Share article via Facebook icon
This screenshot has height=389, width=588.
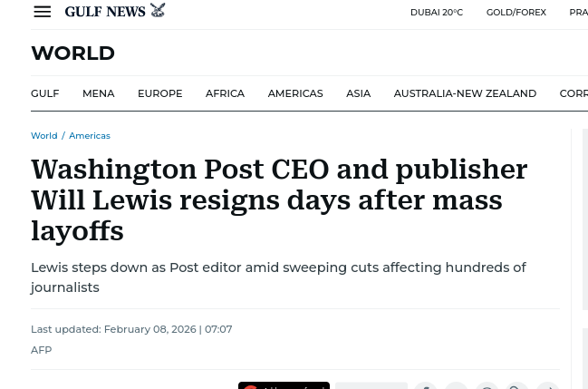point(425,385)
